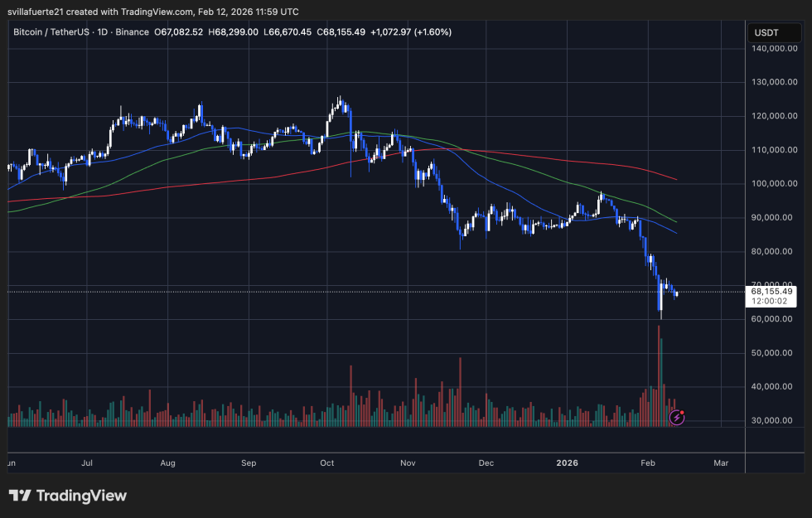The image size is (812, 518).
Task: Click the Feb label on the time axis
Action: point(647,463)
